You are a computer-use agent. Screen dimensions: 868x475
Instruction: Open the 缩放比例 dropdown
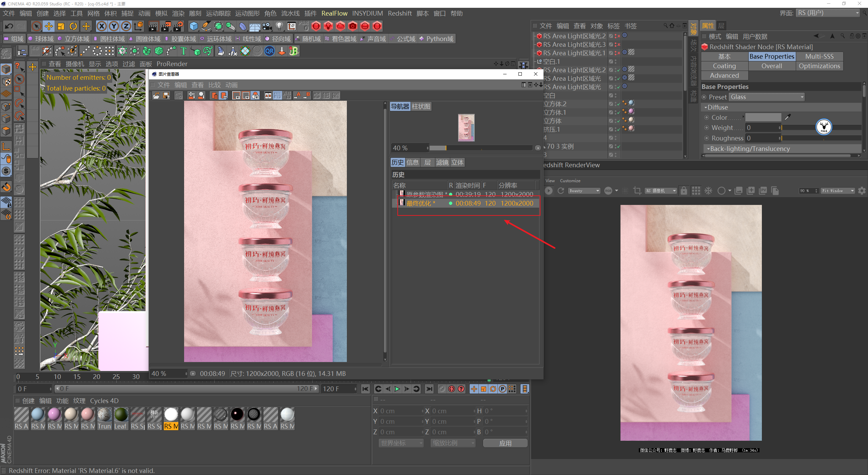coord(453,443)
